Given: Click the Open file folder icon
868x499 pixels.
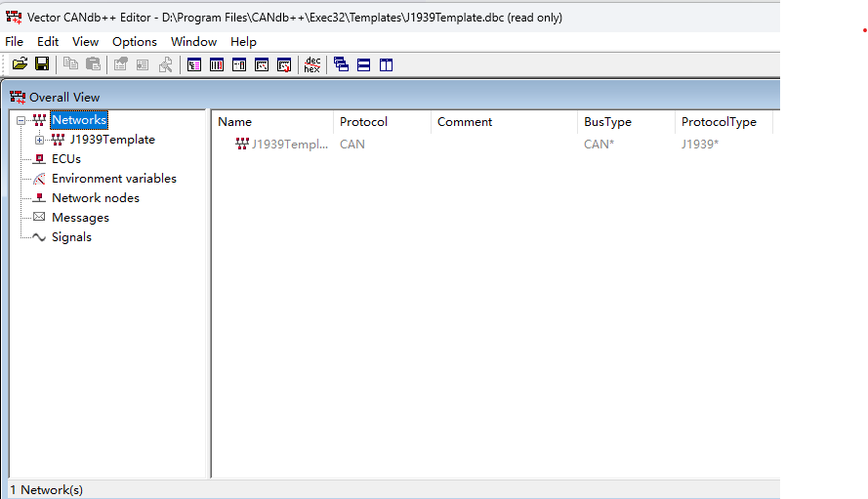Looking at the screenshot, I should 20,64.
